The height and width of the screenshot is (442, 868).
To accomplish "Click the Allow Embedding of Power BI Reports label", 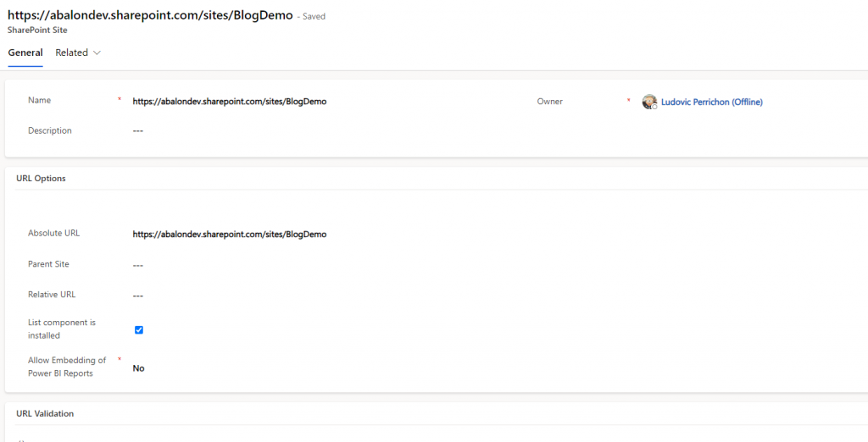I will click(x=67, y=367).
